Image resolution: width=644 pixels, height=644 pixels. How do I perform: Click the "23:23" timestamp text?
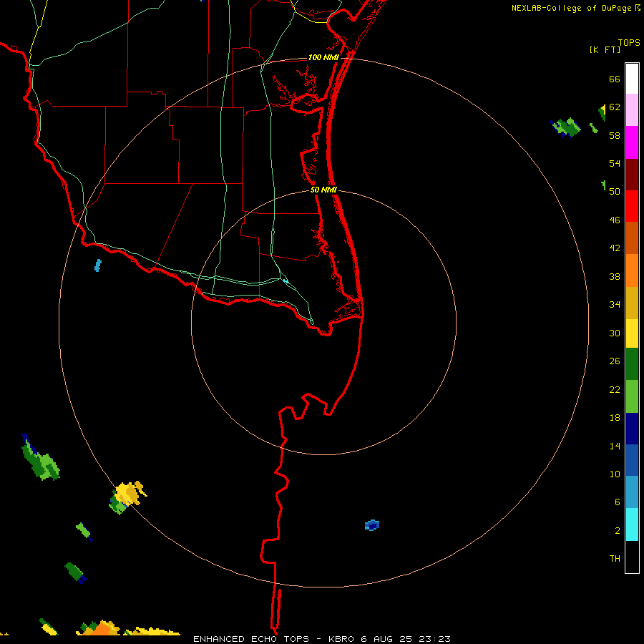[x=434, y=639]
